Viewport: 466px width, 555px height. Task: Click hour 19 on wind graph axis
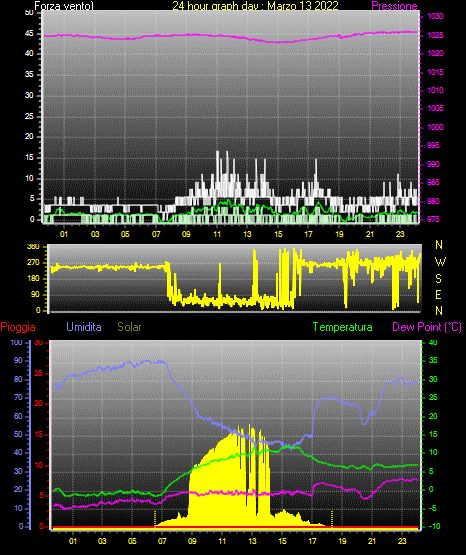[x=339, y=234]
